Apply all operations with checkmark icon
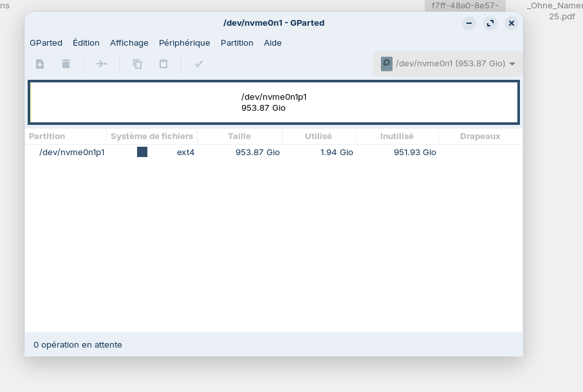 [199, 64]
